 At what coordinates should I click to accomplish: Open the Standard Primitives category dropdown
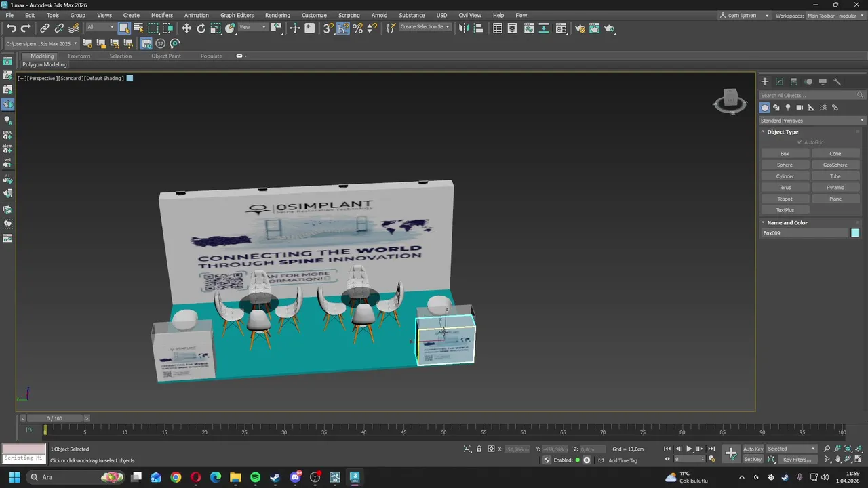[x=812, y=120]
